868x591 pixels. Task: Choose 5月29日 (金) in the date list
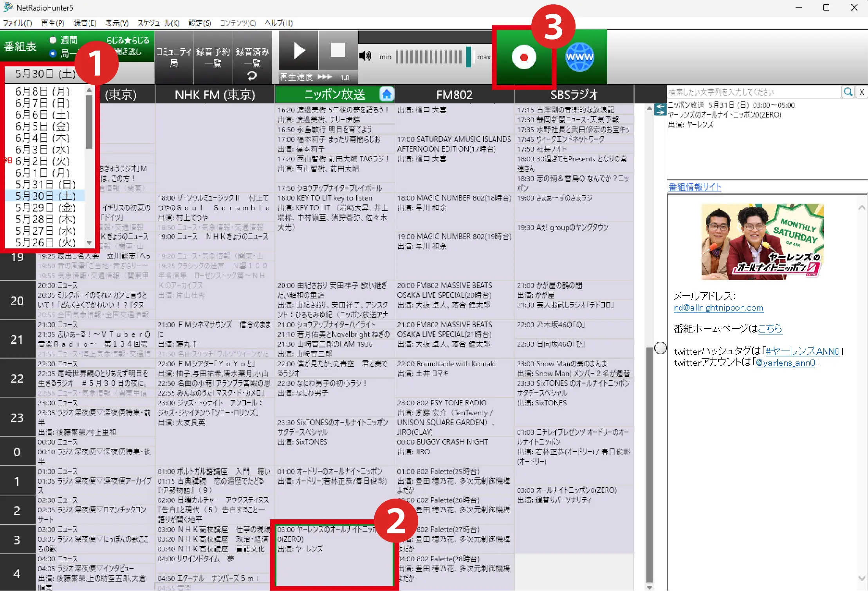[45, 208]
